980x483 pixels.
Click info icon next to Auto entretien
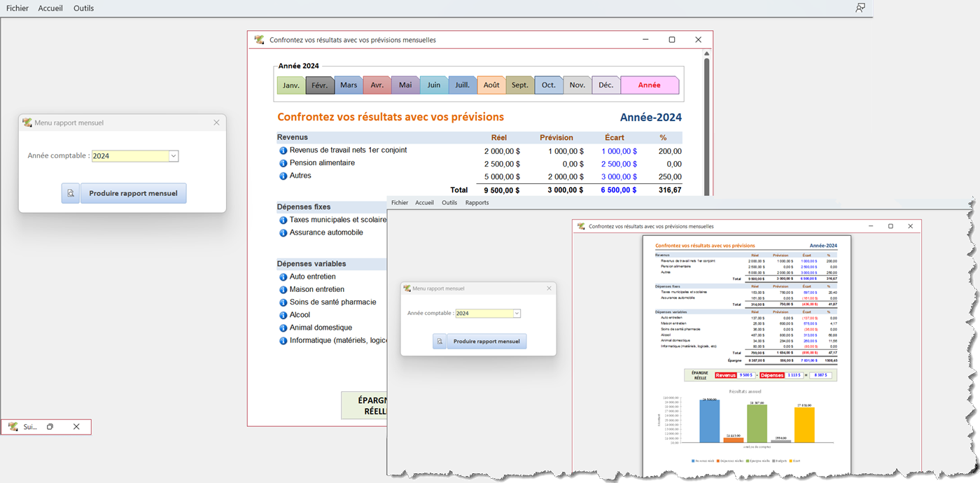(x=283, y=277)
